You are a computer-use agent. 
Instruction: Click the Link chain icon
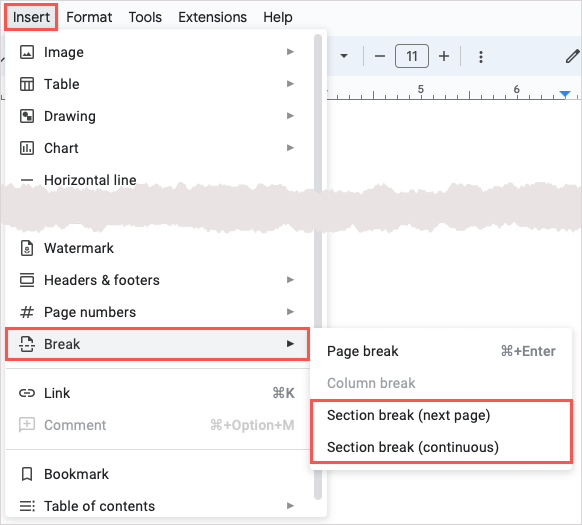pos(27,393)
